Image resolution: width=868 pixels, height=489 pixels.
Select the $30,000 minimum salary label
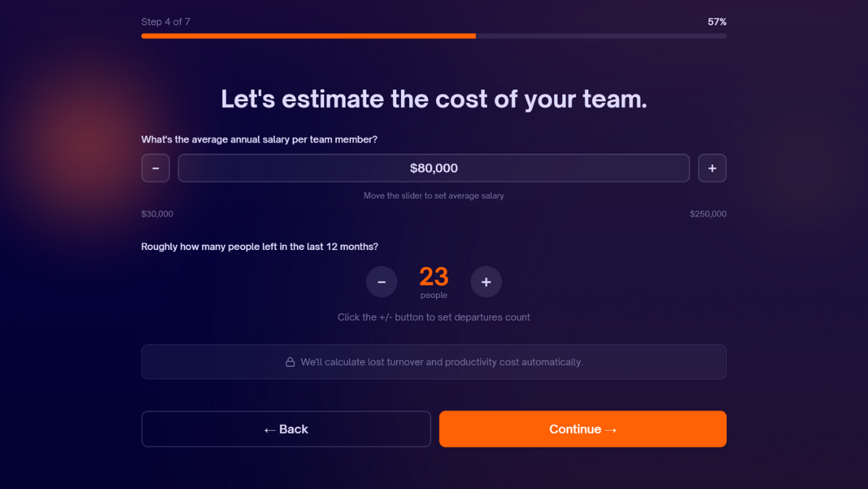157,214
